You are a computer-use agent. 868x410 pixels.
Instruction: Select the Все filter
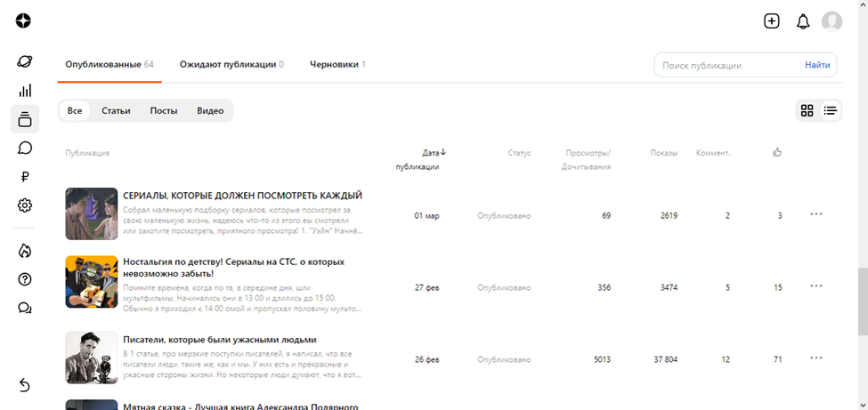(75, 110)
